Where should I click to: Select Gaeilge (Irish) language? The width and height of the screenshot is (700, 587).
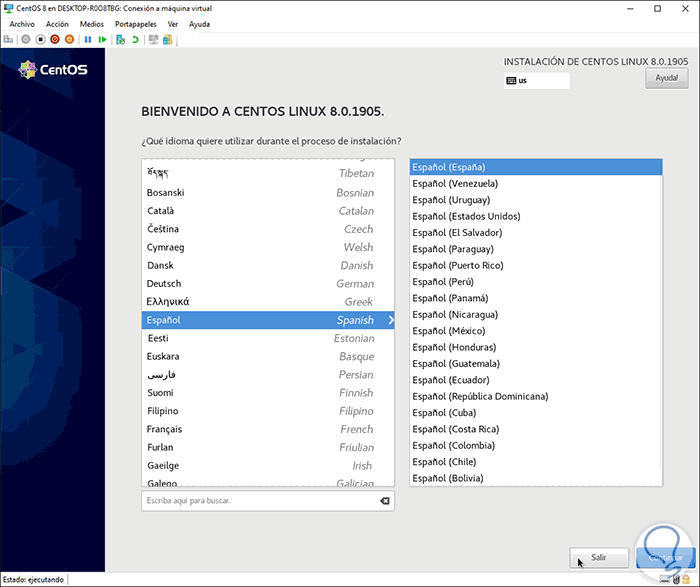268,466
